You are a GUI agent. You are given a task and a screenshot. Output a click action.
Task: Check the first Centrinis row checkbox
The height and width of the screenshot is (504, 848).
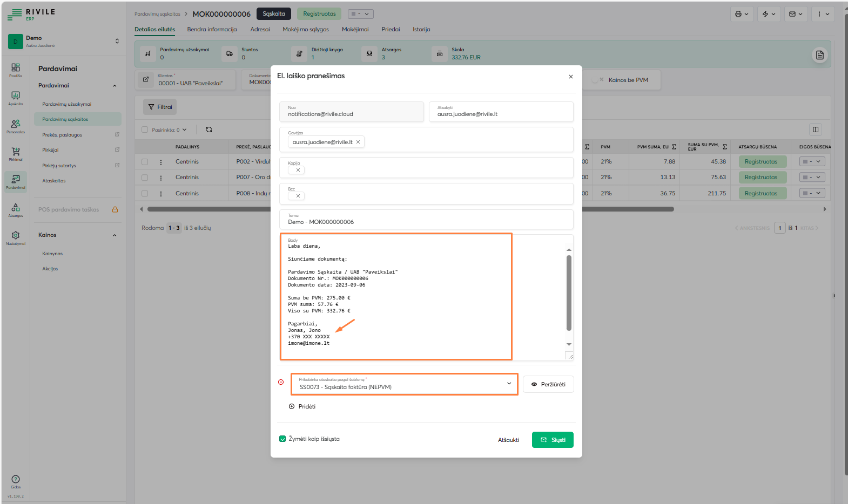[145, 162]
